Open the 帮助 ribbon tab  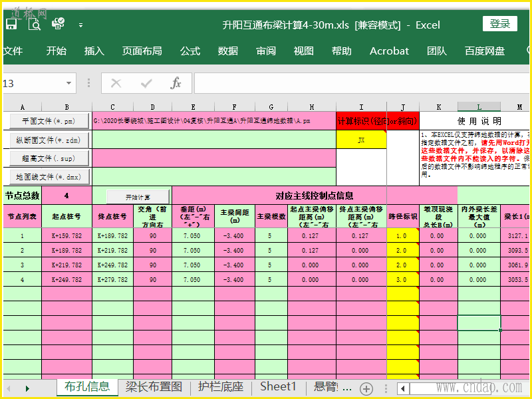342,51
